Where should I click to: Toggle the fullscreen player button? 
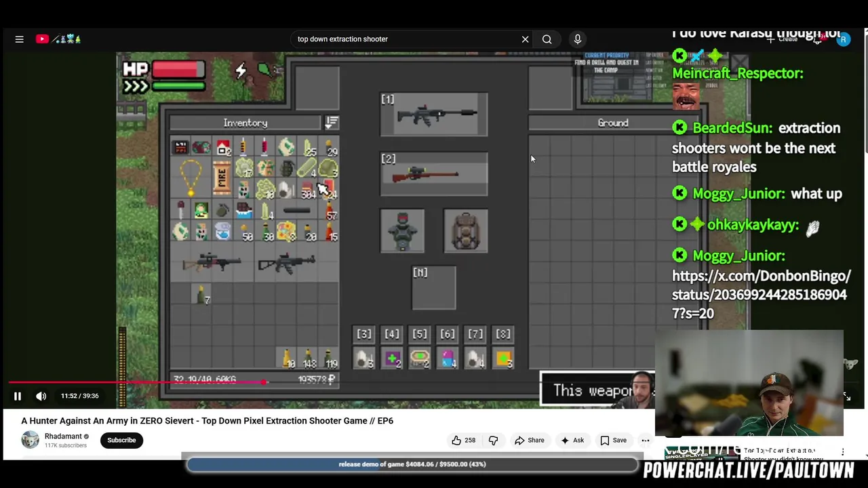[x=846, y=396]
